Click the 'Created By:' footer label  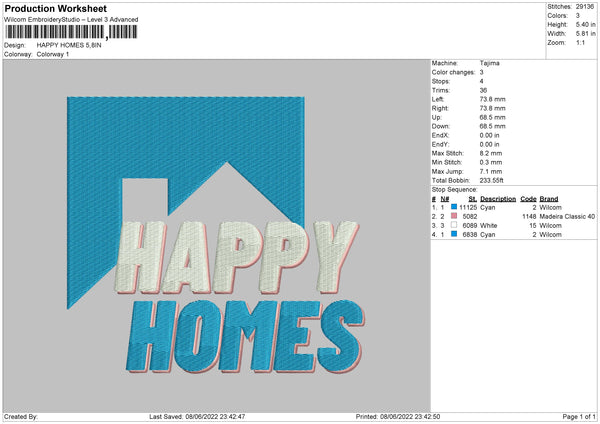pos(21,416)
